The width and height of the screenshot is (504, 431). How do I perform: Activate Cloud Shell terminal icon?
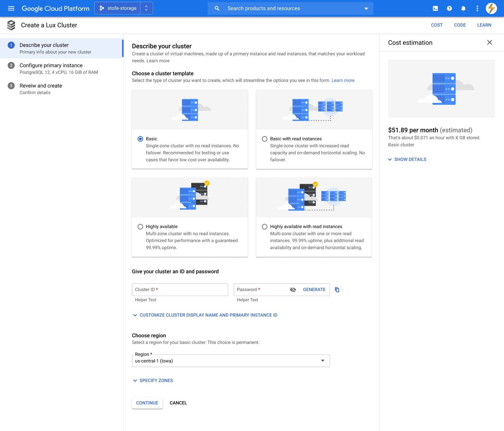(435, 8)
